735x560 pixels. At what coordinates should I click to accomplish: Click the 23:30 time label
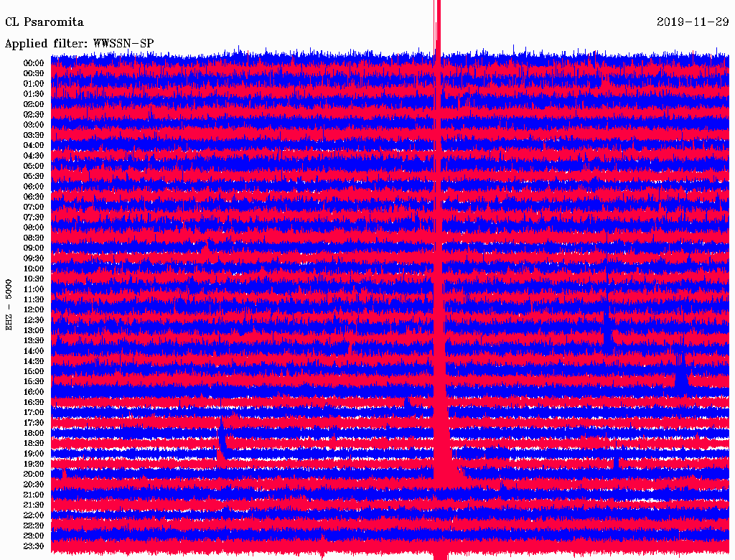coord(34,546)
